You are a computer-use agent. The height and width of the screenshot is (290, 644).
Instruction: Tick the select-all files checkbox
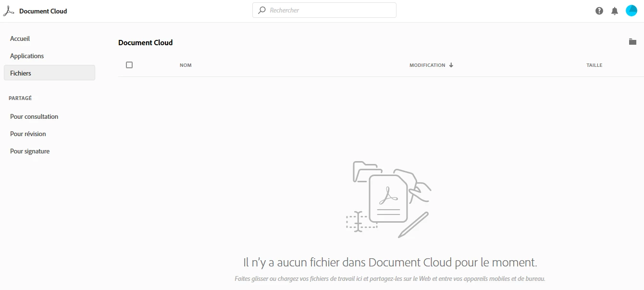129,65
